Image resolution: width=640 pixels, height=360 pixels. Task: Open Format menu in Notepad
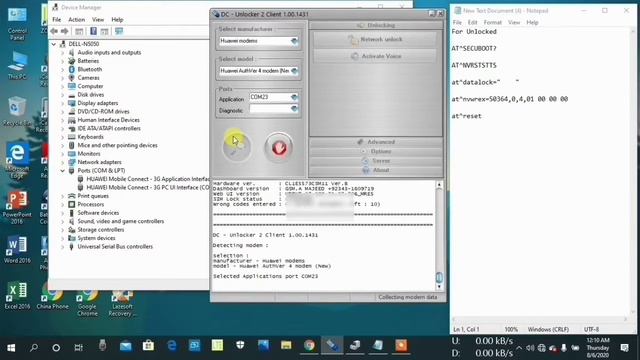tap(493, 22)
